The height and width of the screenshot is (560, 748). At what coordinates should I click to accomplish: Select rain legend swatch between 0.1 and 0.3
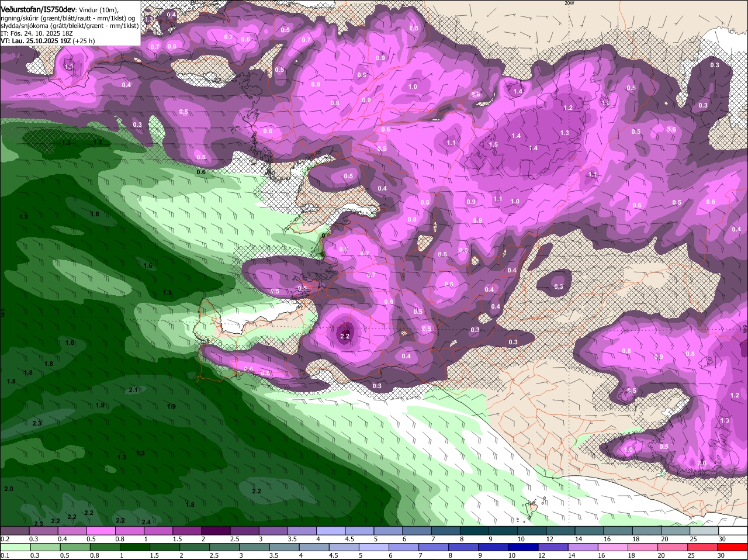click(x=16, y=548)
